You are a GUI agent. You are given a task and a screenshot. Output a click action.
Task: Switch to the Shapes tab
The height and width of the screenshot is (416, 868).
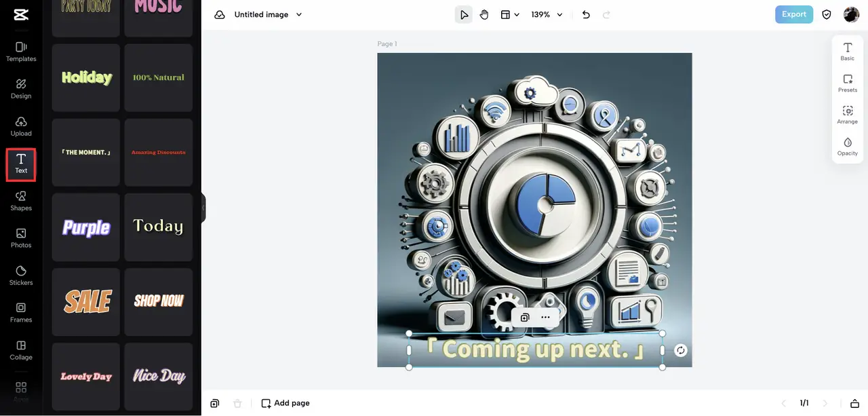pos(21,200)
